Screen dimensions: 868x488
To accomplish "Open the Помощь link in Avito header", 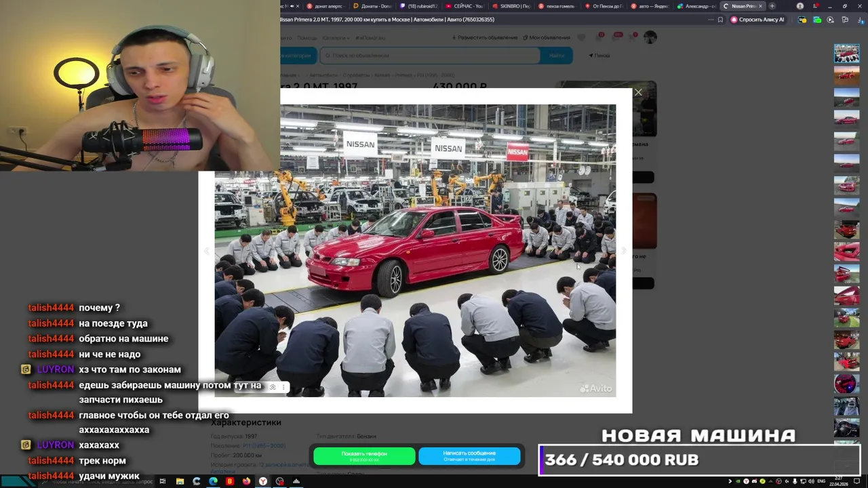I will pyautogui.click(x=307, y=37).
